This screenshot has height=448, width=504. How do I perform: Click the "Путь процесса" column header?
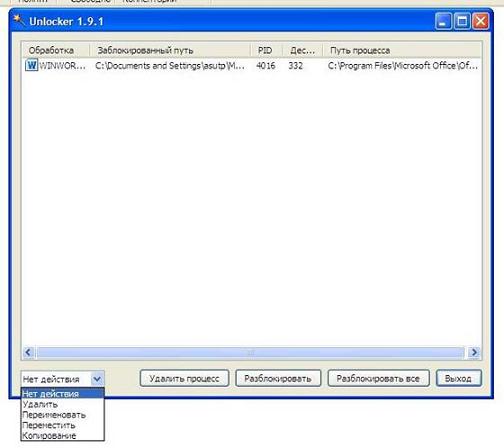point(402,50)
